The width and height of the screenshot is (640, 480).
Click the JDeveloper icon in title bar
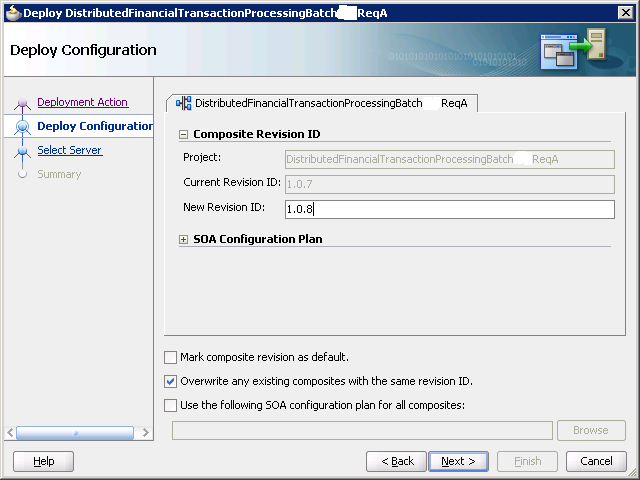pos(13,13)
